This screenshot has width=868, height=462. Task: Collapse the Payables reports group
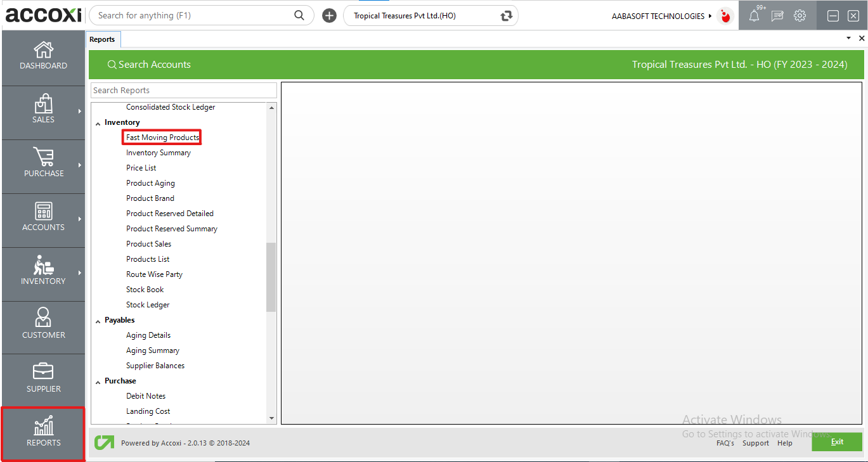click(x=98, y=321)
